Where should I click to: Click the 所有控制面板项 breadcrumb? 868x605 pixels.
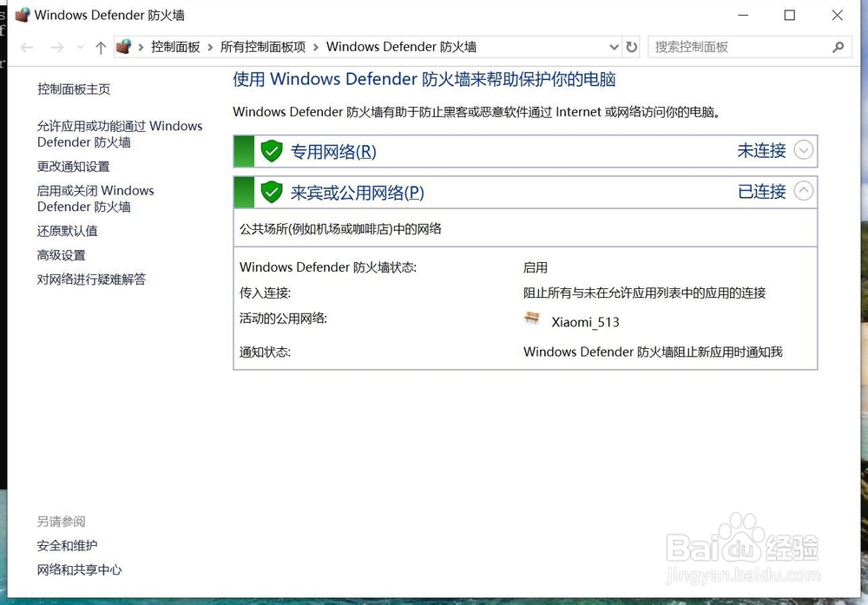click(x=263, y=47)
